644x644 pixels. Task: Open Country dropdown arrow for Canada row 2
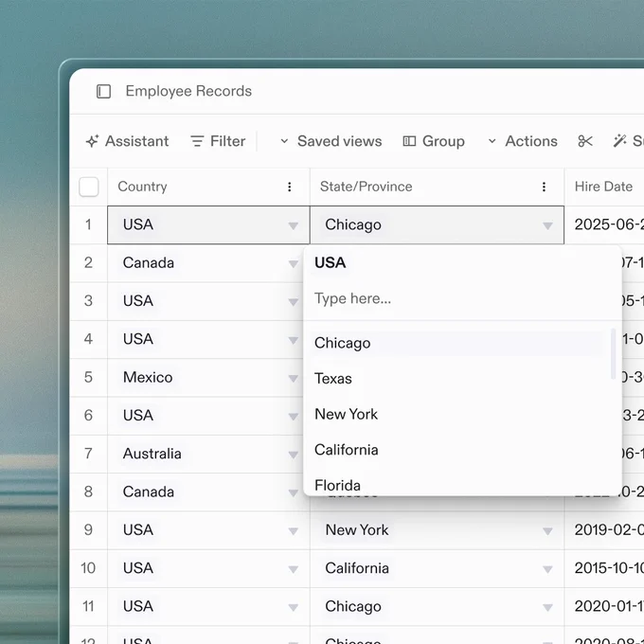tap(294, 263)
